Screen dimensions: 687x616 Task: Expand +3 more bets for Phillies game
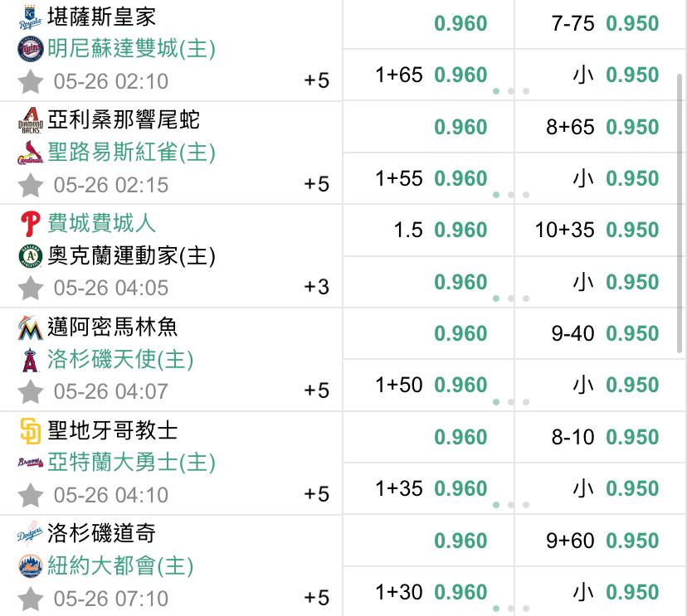(316, 288)
